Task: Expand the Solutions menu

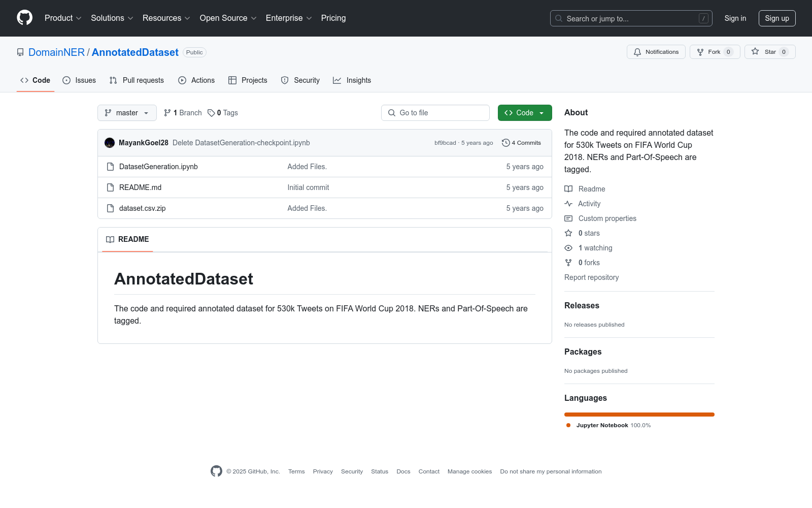Action: pyautogui.click(x=112, y=18)
